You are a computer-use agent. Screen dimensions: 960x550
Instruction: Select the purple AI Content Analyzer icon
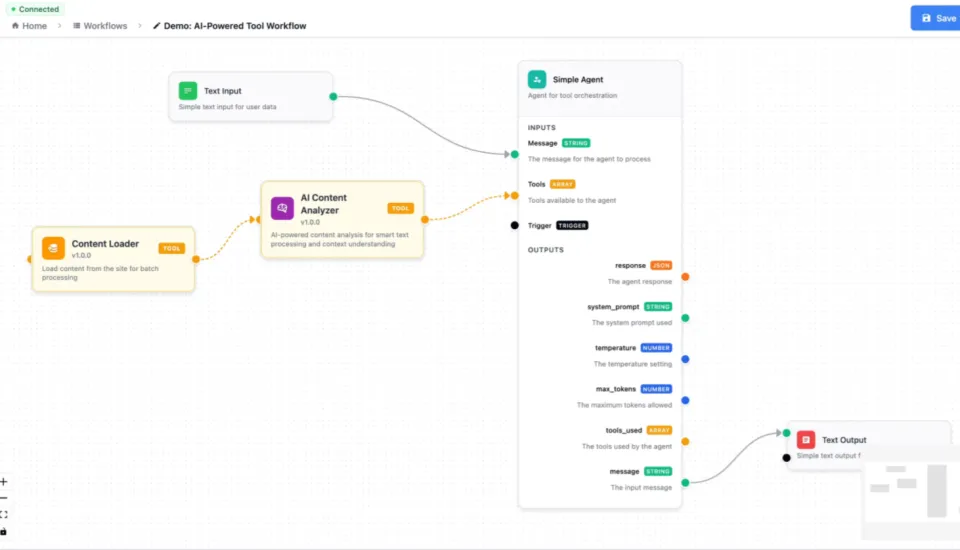click(282, 208)
